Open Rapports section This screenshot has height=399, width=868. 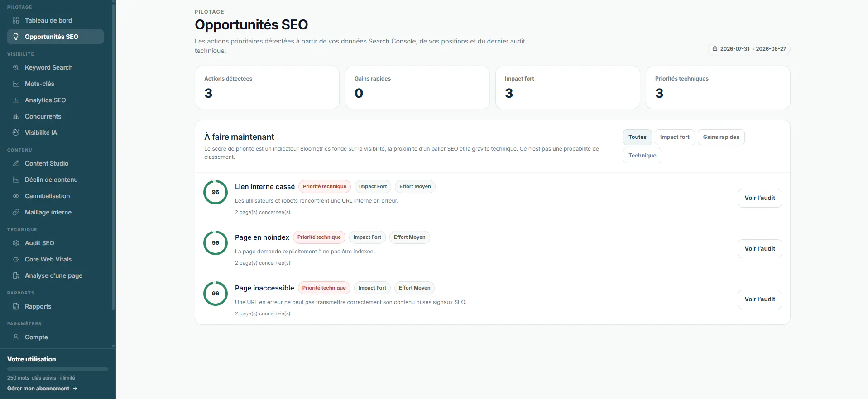point(55,306)
